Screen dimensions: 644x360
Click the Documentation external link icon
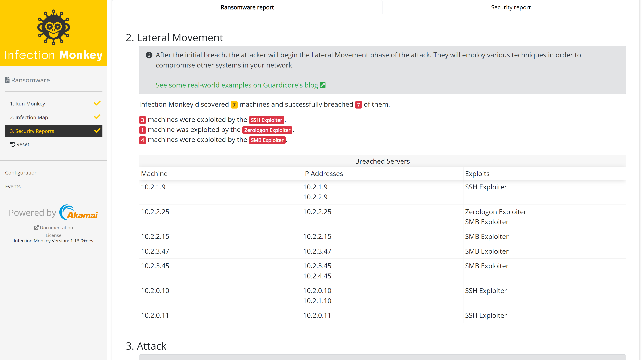point(36,228)
